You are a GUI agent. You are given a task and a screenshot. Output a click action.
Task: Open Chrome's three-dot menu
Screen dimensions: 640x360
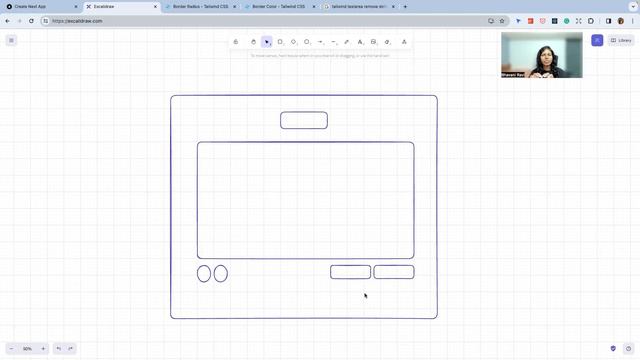(633, 21)
